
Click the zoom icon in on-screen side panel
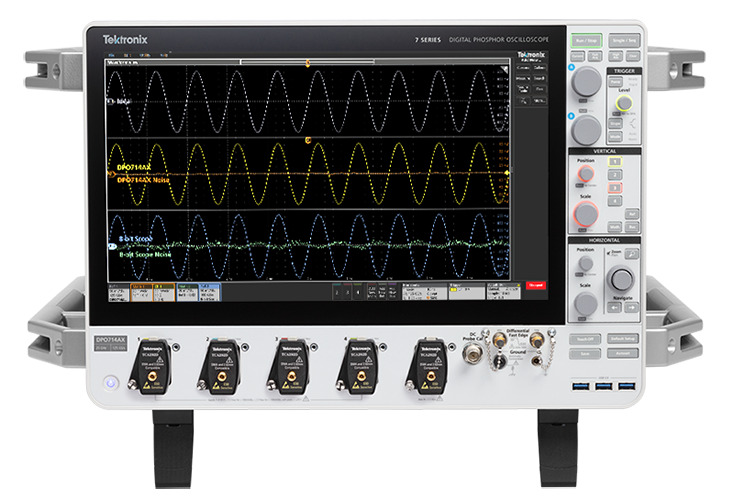523,100
